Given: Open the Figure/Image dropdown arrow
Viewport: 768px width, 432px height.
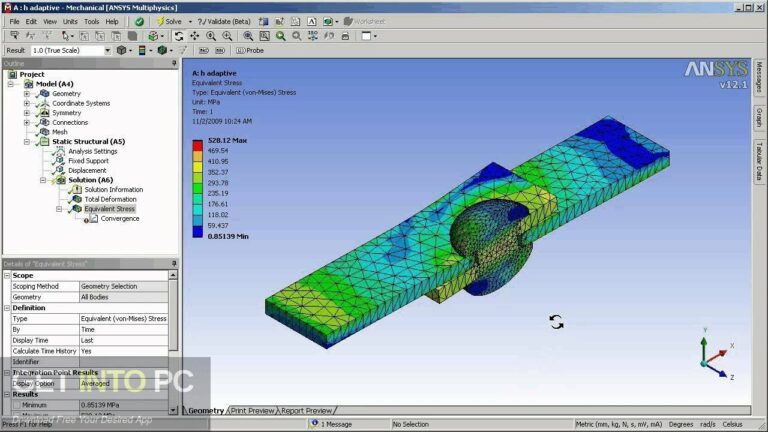Looking at the screenshot, I should pos(336,22).
